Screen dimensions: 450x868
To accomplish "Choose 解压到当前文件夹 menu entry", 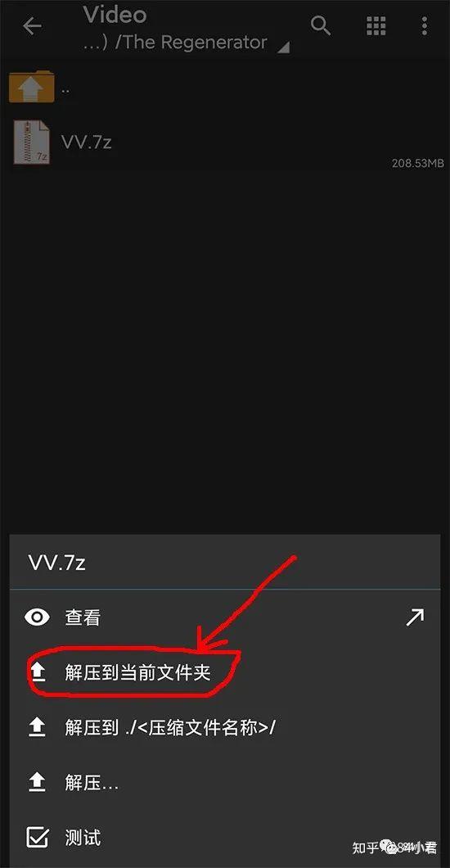I will [x=225, y=672].
